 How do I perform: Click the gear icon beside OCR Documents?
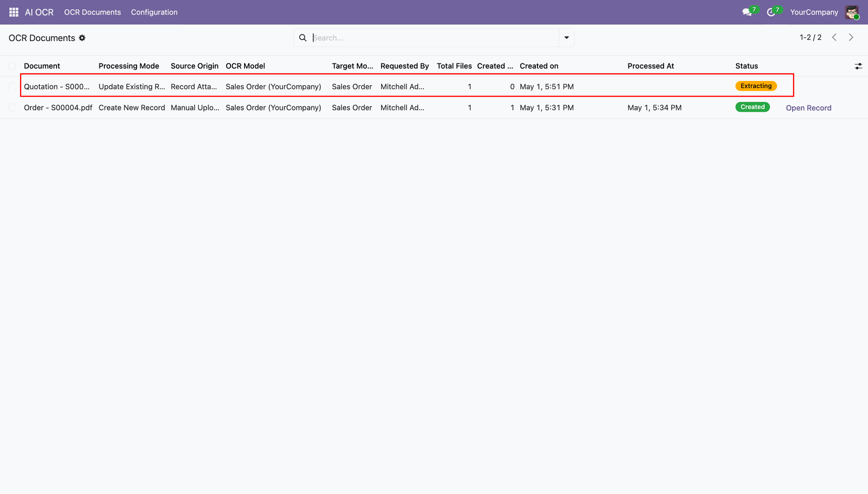(x=82, y=38)
